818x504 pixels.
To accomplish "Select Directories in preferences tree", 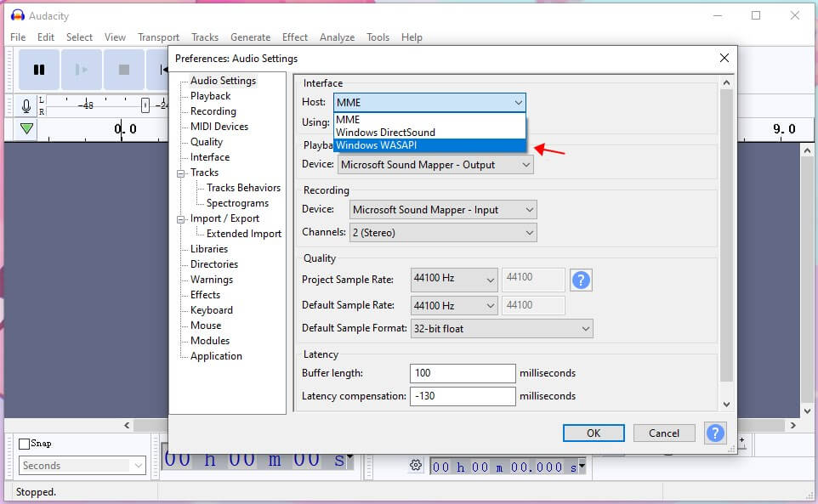I will 214,264.
